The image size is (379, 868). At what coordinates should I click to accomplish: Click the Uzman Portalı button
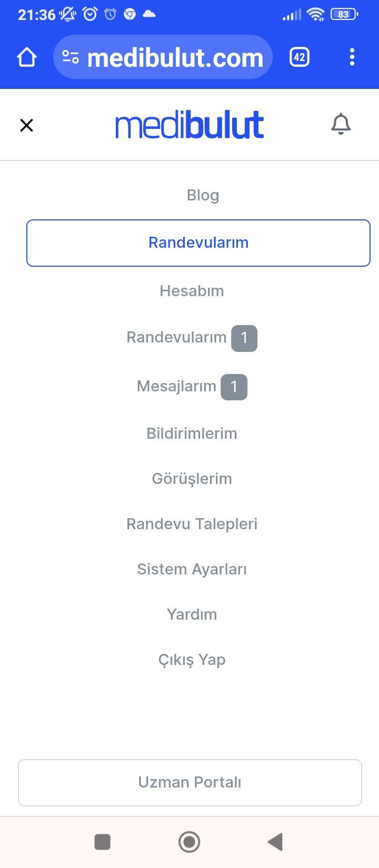190,782
